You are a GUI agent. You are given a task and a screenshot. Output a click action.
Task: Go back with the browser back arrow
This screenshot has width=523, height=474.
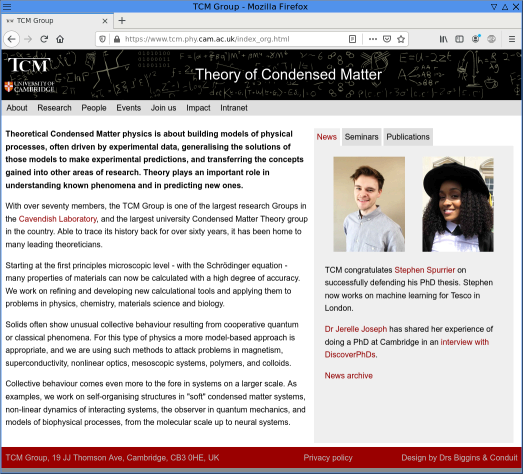[x=12, y=39]
